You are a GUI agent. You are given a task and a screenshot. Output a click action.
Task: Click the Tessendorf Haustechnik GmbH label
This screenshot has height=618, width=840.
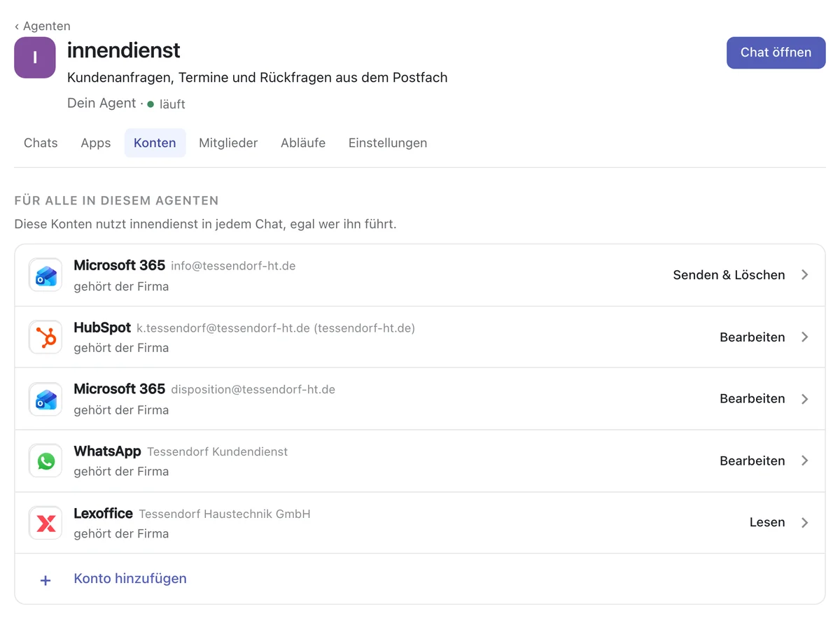pyautogui.click(x=225, y=514)
